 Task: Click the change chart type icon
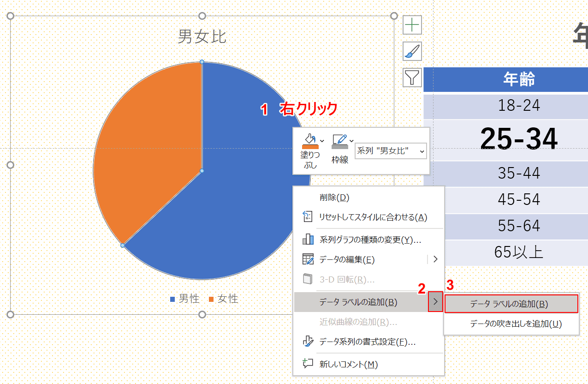(308, 239)
